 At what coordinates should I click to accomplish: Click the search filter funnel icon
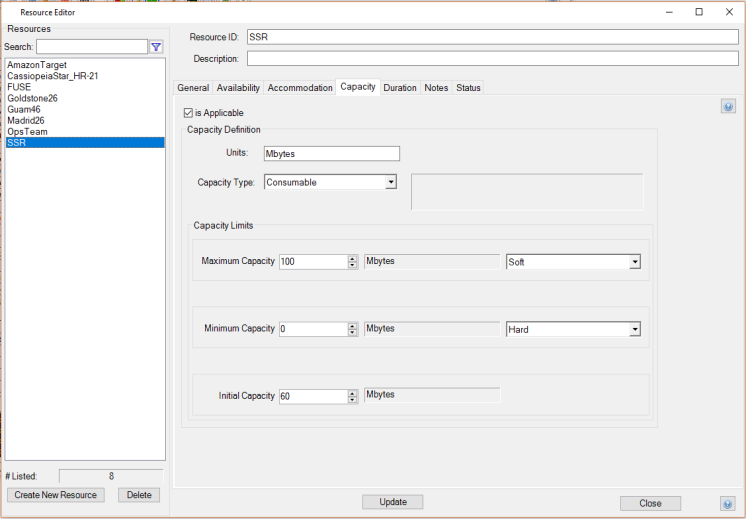[156, 47]
